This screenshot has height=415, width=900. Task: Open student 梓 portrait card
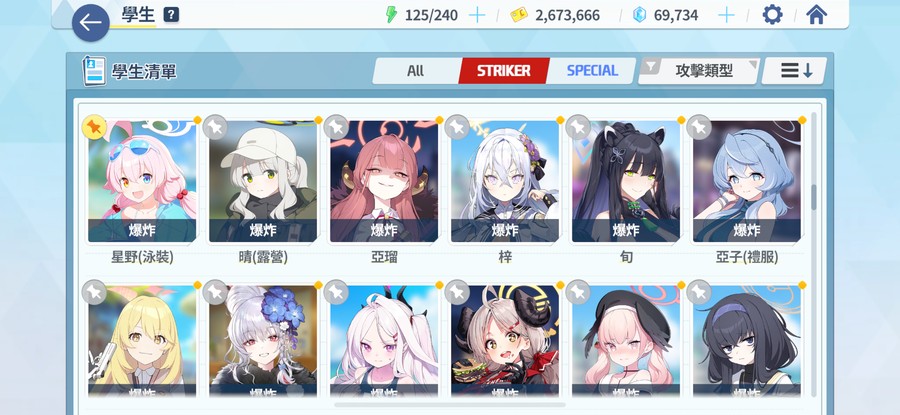[505, 181]
